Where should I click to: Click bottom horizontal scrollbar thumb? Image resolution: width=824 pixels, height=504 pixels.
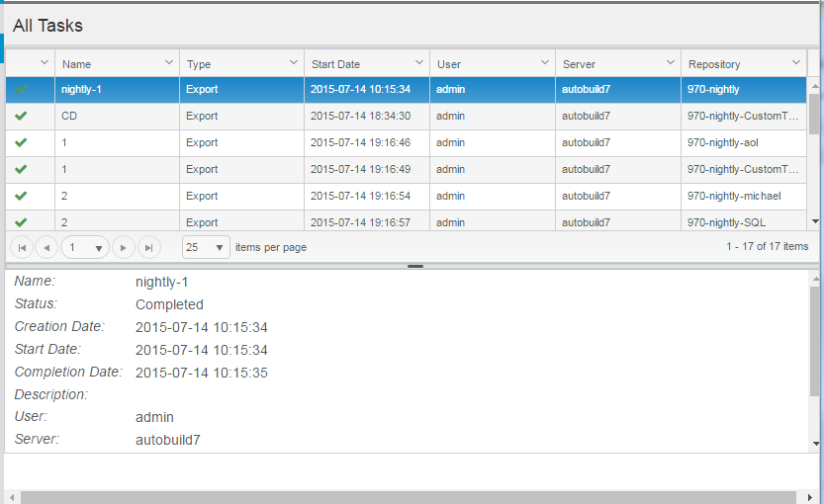click(409, 497)
